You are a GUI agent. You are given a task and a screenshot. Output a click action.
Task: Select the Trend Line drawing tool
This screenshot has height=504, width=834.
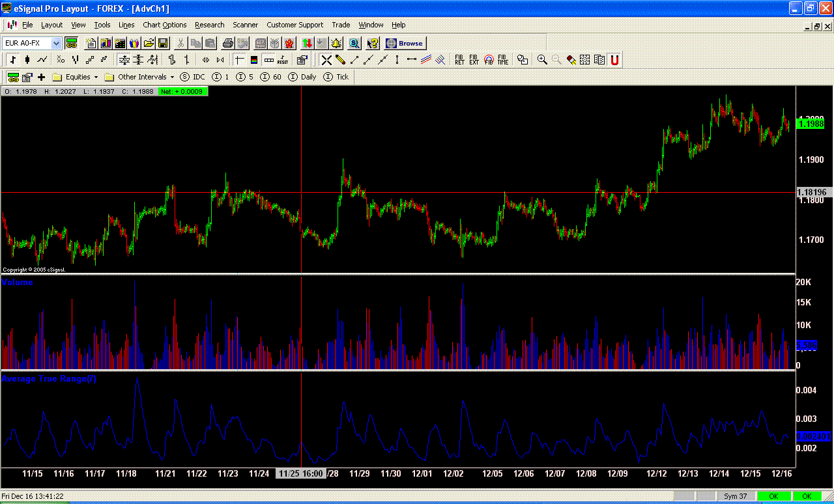click(354, 59)
